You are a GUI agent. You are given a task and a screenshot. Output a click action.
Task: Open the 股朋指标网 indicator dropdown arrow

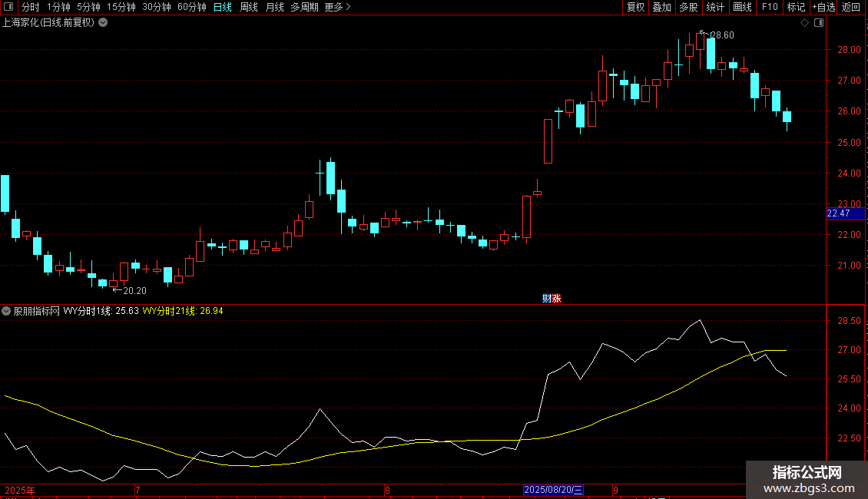point(6,311)
